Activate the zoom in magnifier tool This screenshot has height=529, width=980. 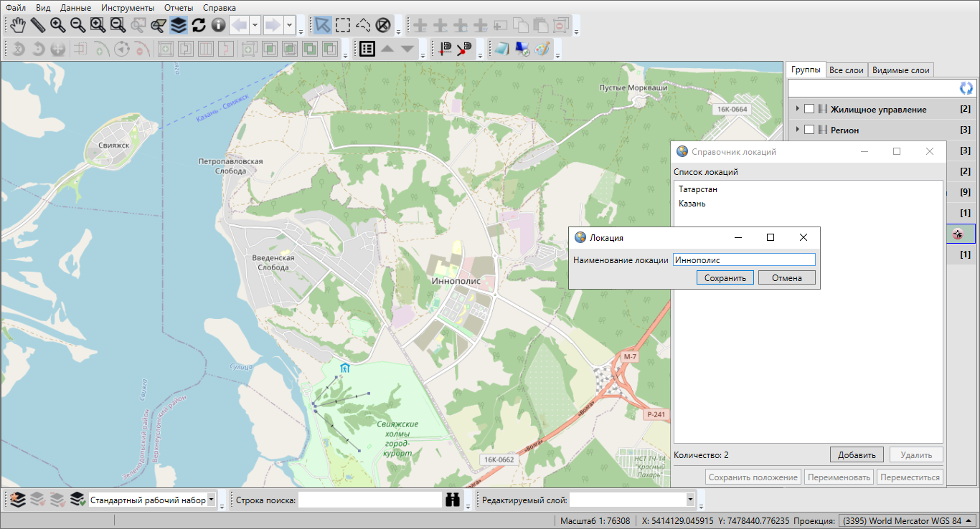(57, 25)
